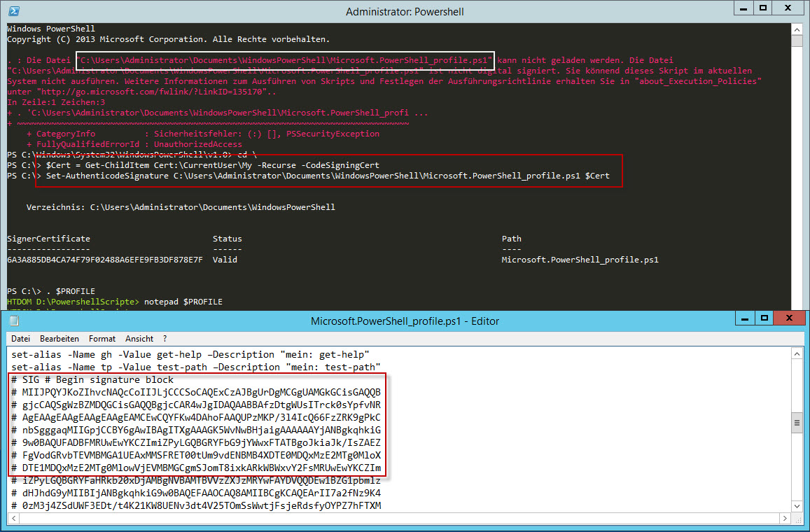This screenshot has height=532, width=810.
Task: Open the Bearbeiten menu in Editor
Action: pos(60,339)
